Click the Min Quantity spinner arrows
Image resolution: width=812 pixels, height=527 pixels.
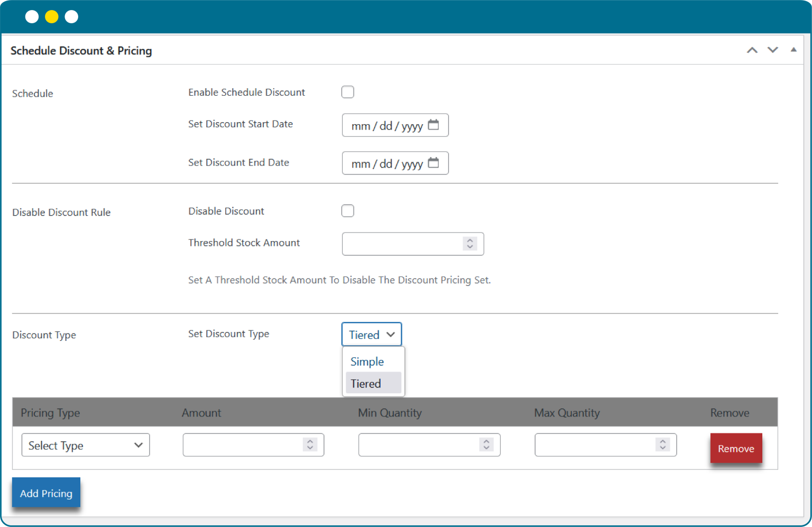pos(486,445)
